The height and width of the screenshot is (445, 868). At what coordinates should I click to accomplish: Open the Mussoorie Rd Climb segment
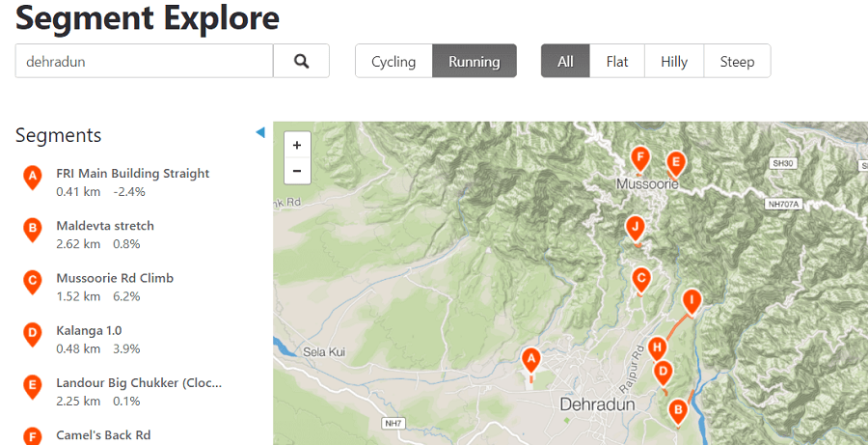[x=115, y=278]
